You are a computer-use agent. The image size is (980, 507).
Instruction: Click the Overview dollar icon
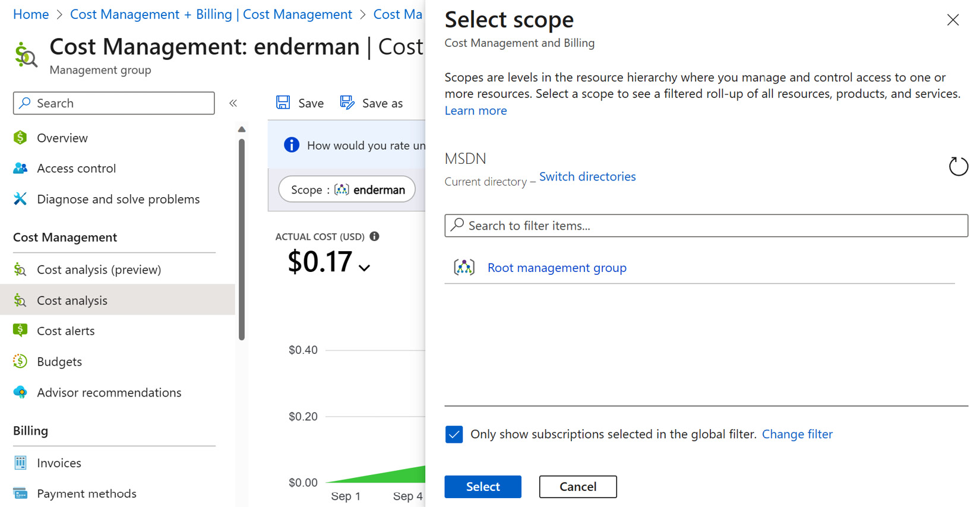point(20,138)
